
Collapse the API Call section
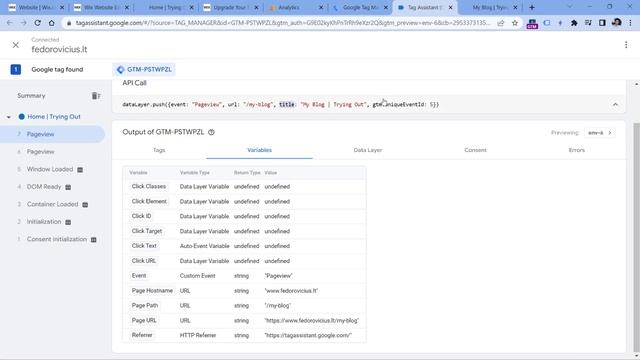click(x=615, y=105)
